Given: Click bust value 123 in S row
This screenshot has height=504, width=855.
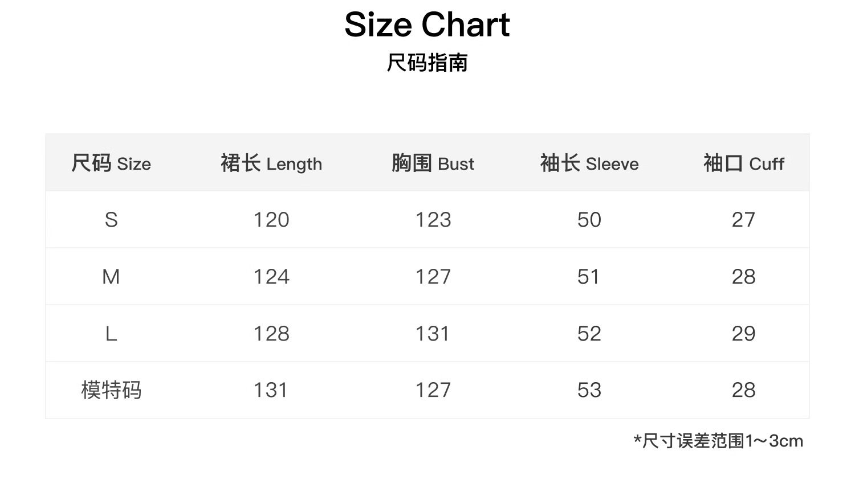Looking at the screenshot, I should (x=433, y=220).
